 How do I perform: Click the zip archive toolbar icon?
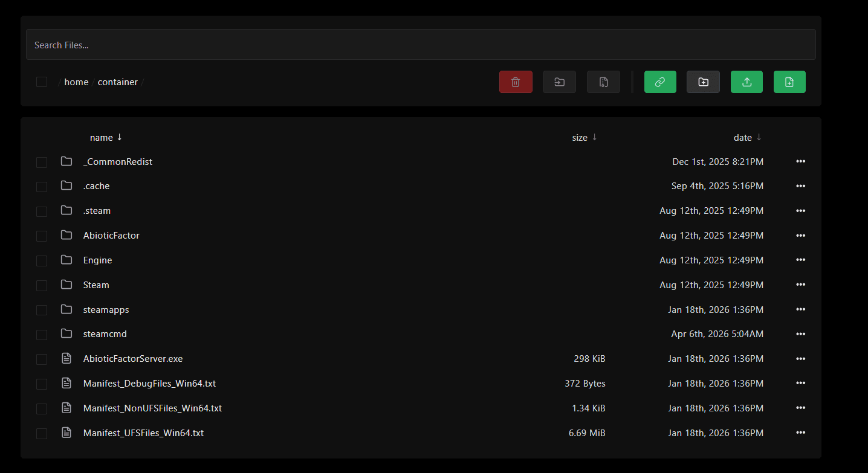click(x=603, y=82)
